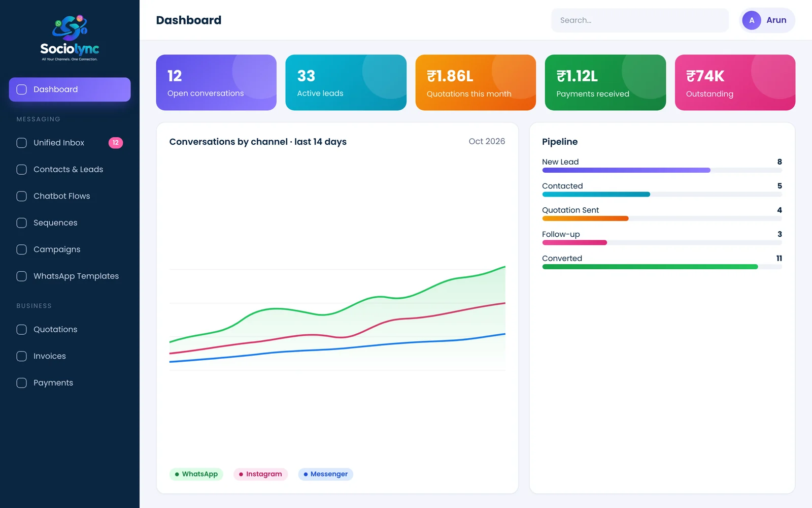
Task: Click the Quotation Sent label
Action: coord(570,210)
